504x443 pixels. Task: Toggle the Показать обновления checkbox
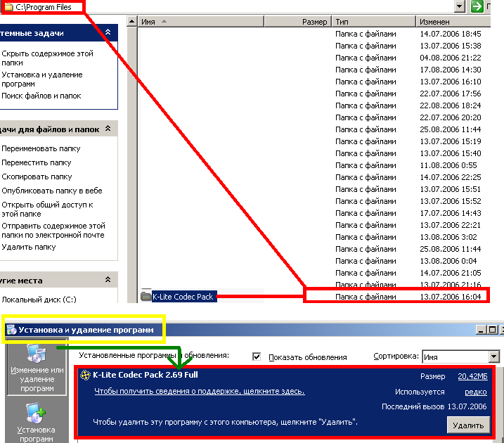tap(257, 357)
